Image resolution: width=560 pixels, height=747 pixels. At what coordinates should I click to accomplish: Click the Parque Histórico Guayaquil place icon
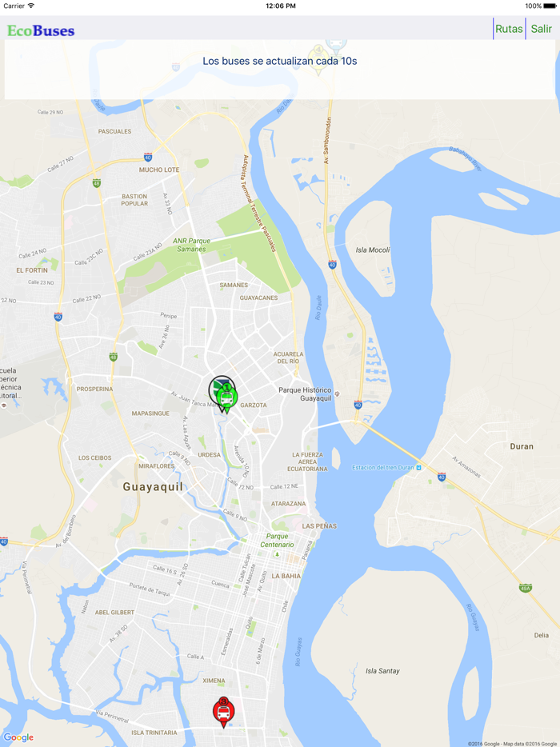[338, 393]
